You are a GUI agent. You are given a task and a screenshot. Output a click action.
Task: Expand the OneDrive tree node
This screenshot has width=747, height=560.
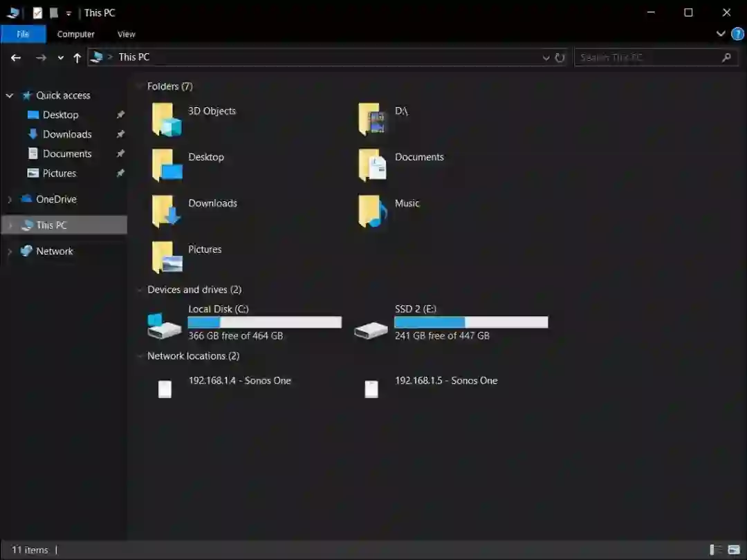(x=10, y=200)
